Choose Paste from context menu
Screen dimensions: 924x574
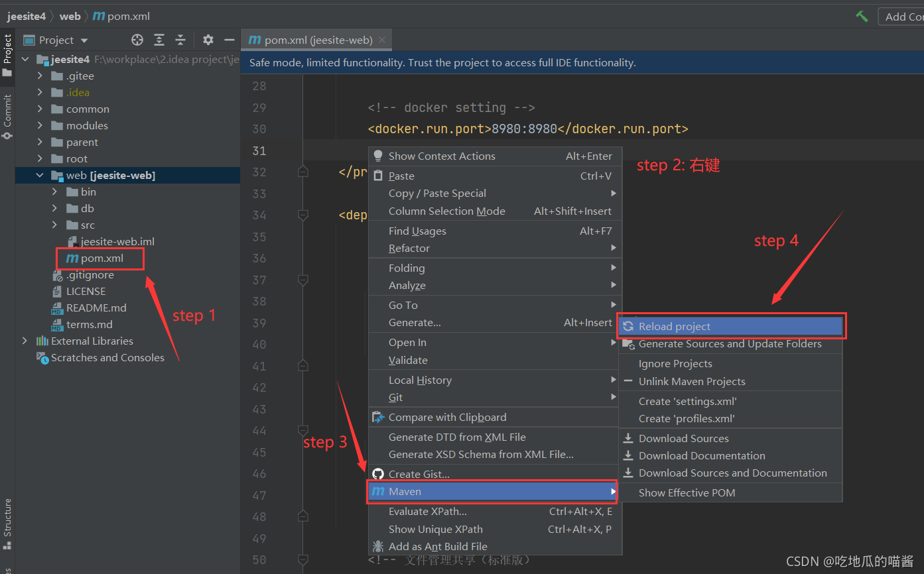point(495,176)
